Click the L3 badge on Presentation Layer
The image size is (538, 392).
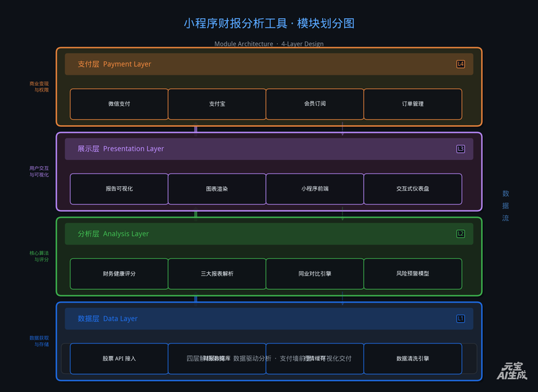click(461, 149)
